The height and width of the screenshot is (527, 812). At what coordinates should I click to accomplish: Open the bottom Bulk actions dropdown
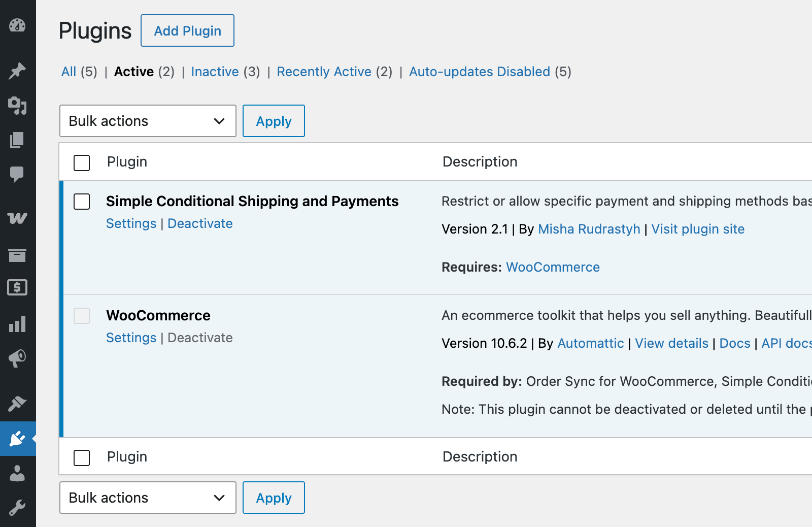(x=148, y=498)
